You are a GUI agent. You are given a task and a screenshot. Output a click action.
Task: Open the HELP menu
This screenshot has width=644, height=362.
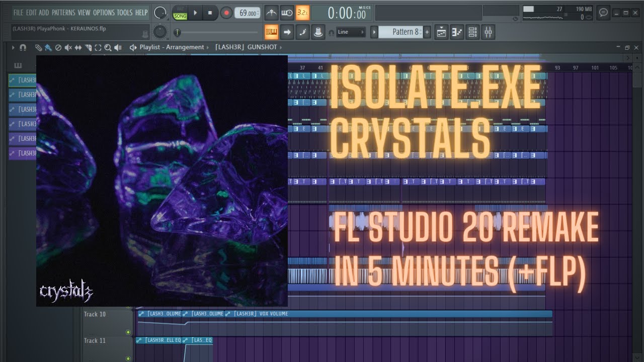click(141, 13)
